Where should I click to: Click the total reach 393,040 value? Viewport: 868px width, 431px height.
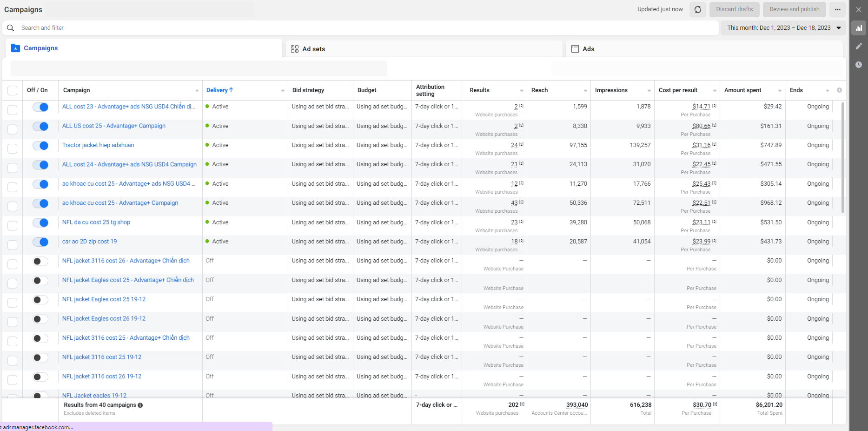(x=577, y=405)
